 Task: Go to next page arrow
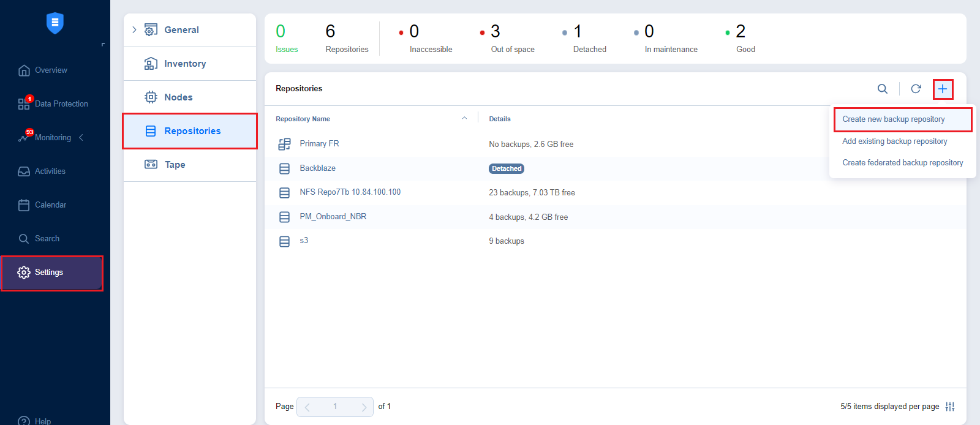(364, 407)
